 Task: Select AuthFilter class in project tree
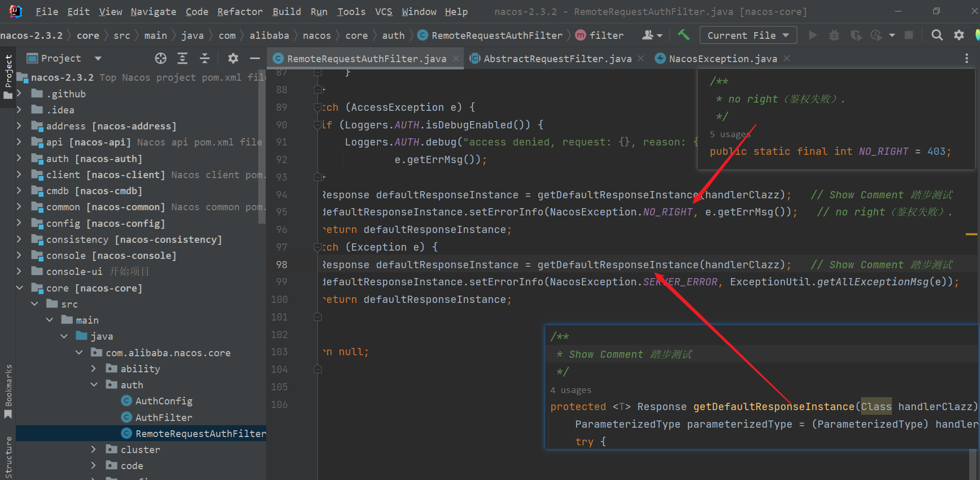(164, 417)
